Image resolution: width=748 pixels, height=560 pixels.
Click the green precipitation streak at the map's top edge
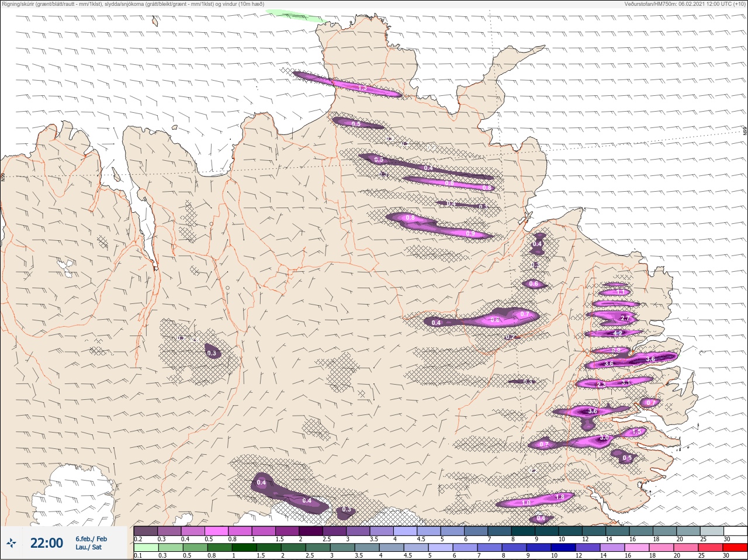coord(296,16)
